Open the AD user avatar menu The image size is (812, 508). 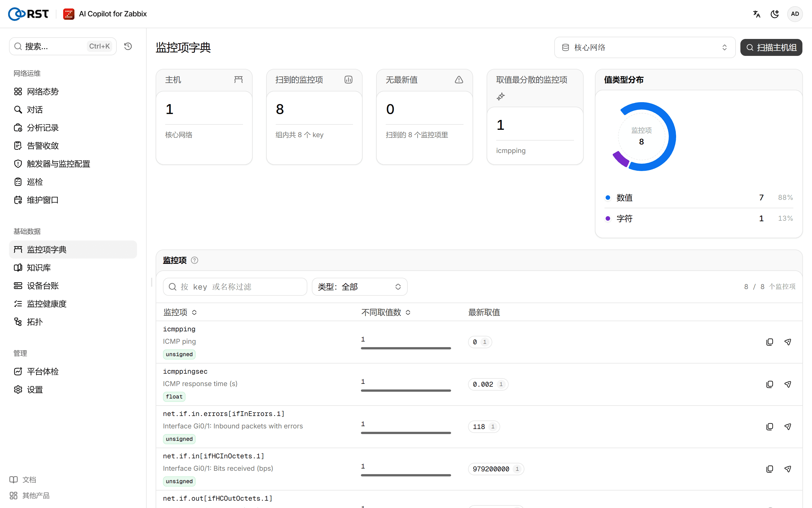pyautogui.click(x=795, y=14)
